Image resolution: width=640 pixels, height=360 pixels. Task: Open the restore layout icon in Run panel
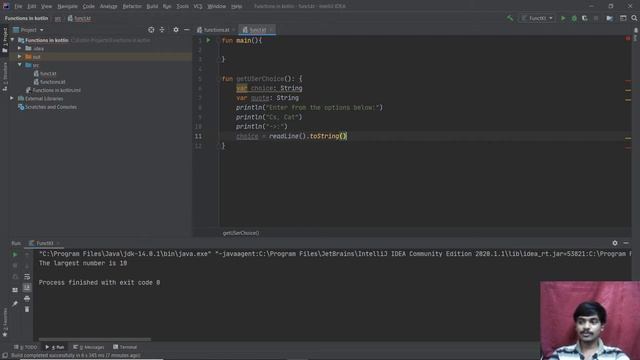(15, 290)
